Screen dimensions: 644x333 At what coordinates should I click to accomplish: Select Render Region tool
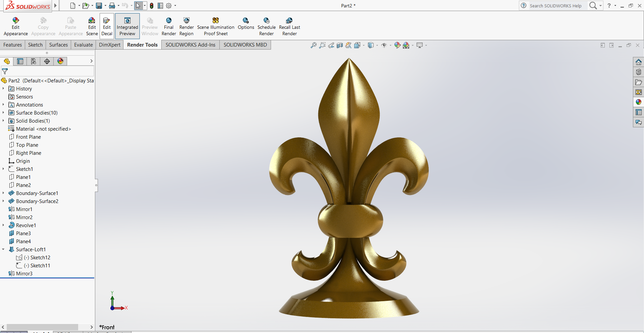click(186, 26)
